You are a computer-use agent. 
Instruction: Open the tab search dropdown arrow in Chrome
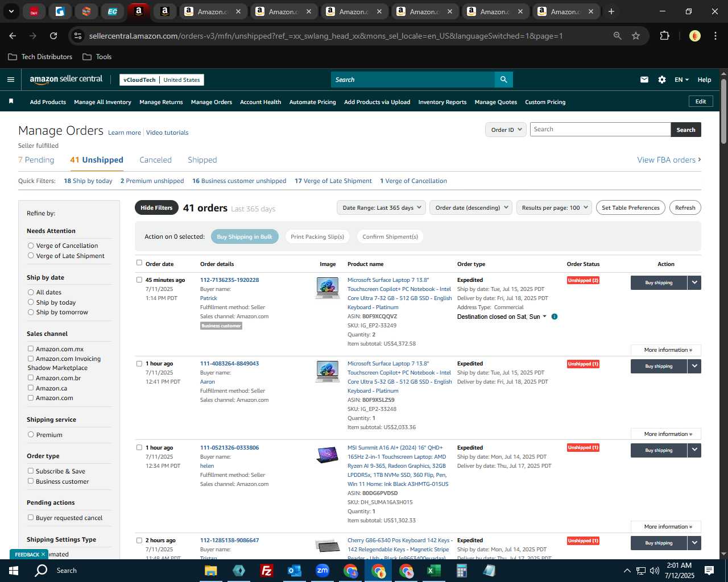point(11,11)
